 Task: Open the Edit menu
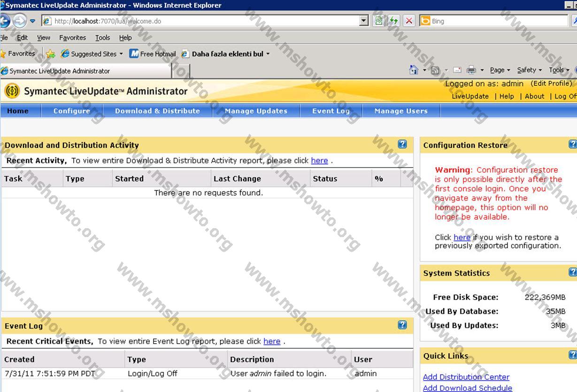click(x=22, y=38)
